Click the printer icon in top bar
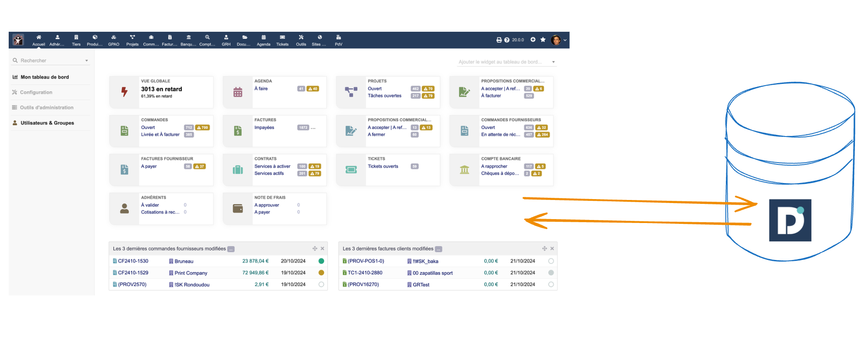 pyautogui.click(x=499, y=40)
